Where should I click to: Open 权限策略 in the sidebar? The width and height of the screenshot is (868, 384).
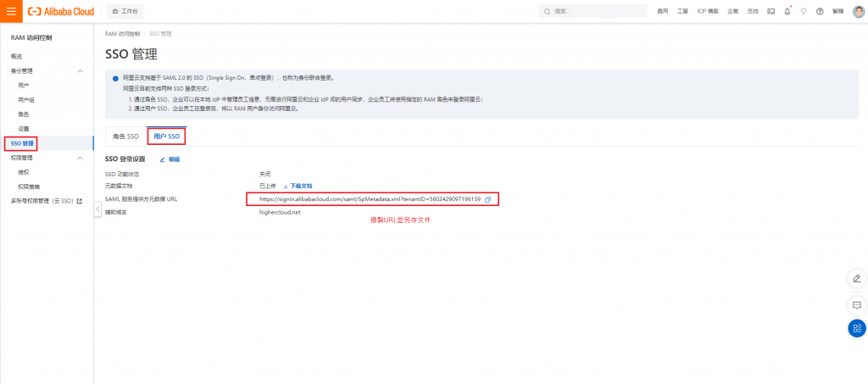coord(29,186)
